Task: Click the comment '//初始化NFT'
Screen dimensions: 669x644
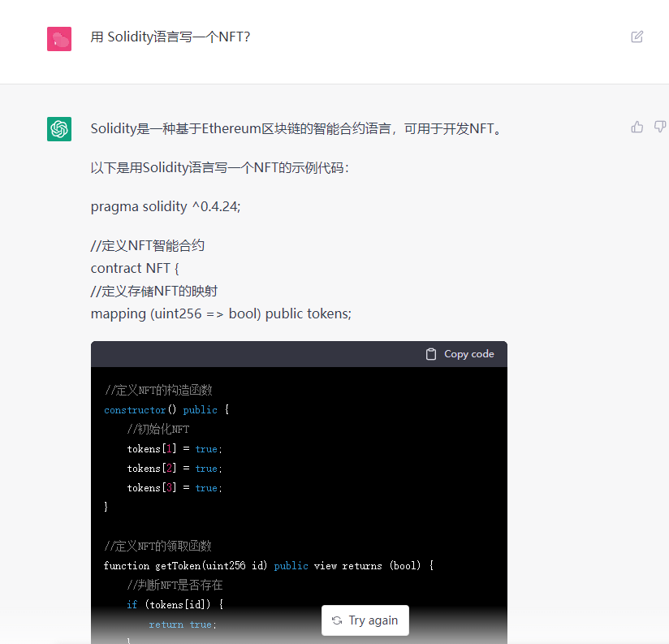Action: click(158, 430)
